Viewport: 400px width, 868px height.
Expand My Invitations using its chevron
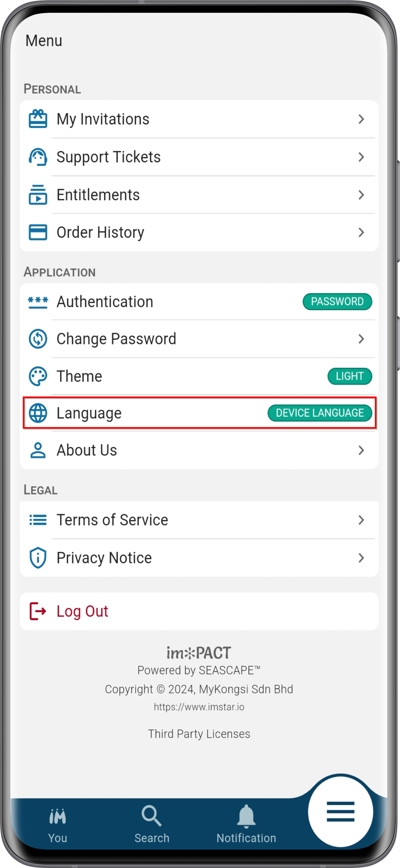click(361, 119)
